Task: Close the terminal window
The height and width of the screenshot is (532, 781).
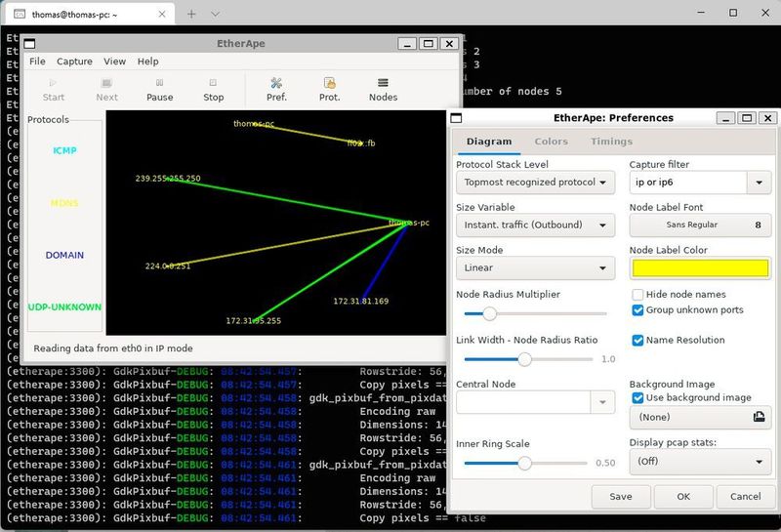Action: (765, 13)
